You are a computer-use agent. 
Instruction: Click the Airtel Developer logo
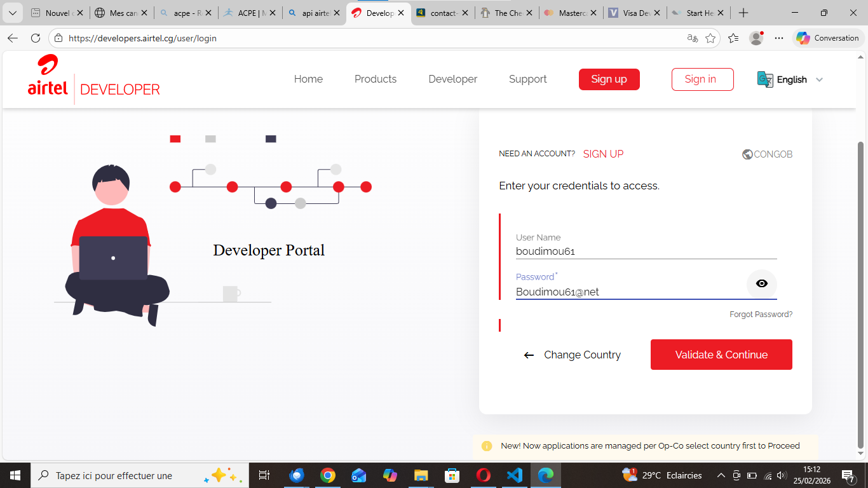[93, 79]
